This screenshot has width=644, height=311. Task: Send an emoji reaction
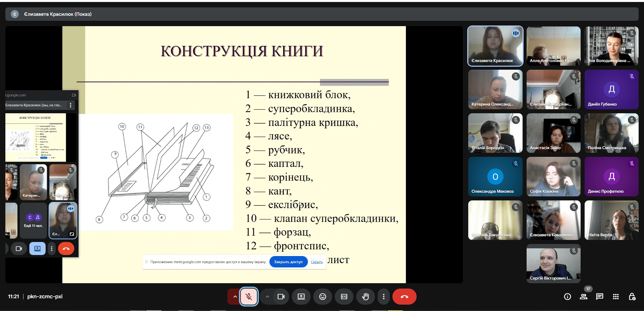(x=322, y=297)
